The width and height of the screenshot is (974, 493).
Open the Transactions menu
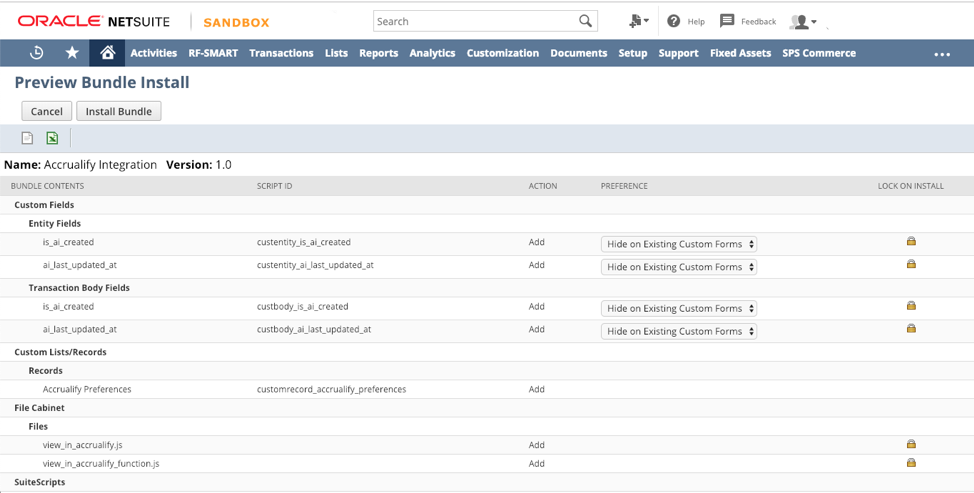(x=281, y=53)
